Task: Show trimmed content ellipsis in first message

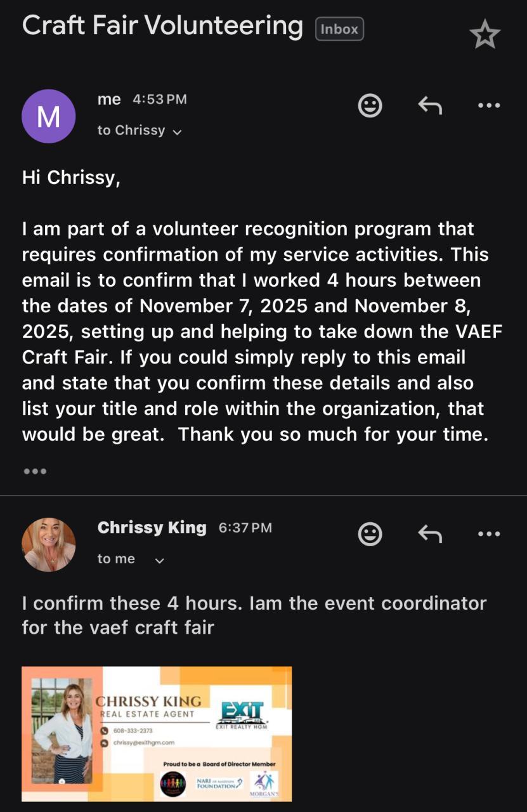Action: (34, 471)
